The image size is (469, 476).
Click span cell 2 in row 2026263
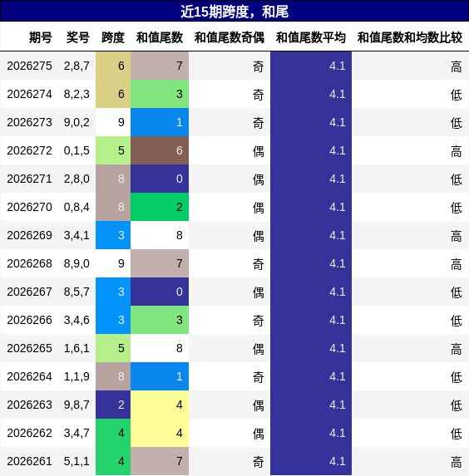pyautogui.click(x=113, y=405)
